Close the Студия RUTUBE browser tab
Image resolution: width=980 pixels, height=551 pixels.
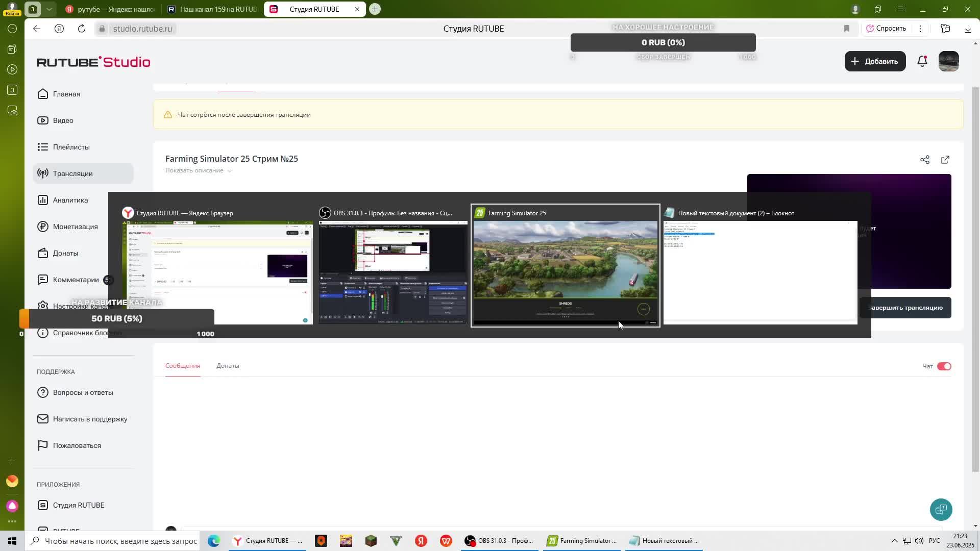click(x=357, y=9)
